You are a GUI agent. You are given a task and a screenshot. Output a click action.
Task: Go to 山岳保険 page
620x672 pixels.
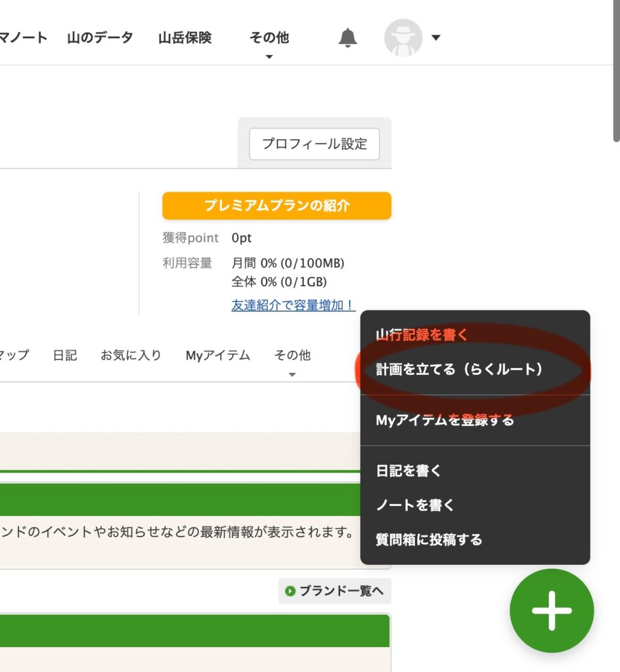coord(185,37)
